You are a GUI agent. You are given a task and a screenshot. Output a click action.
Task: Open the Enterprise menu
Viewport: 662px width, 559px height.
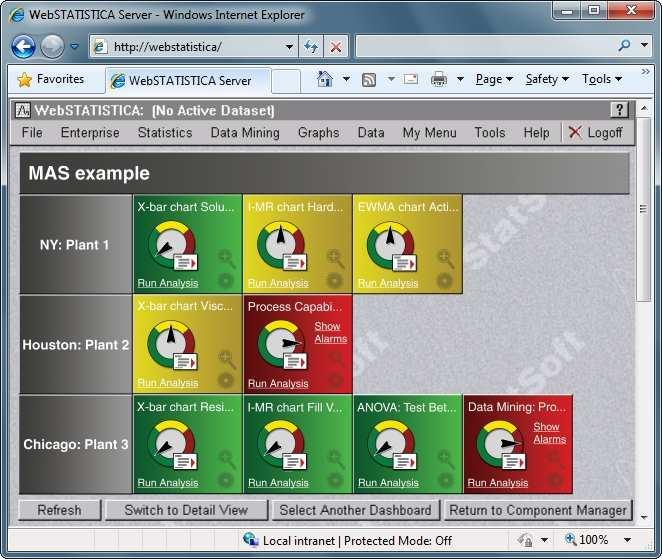coord(90,133)
